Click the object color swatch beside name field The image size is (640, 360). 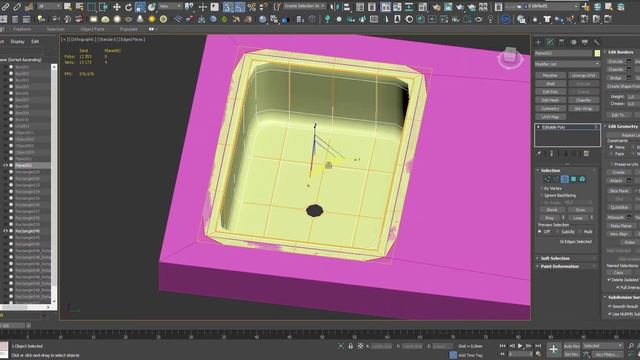coord(597,53)
